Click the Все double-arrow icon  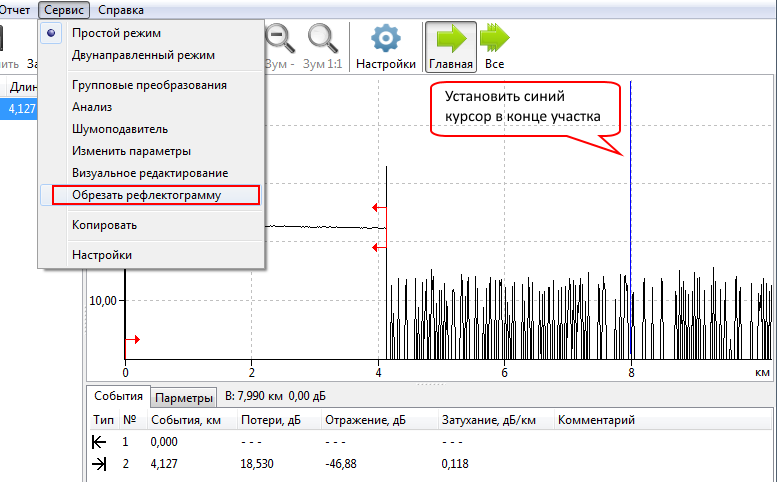(x=493, y=39)
